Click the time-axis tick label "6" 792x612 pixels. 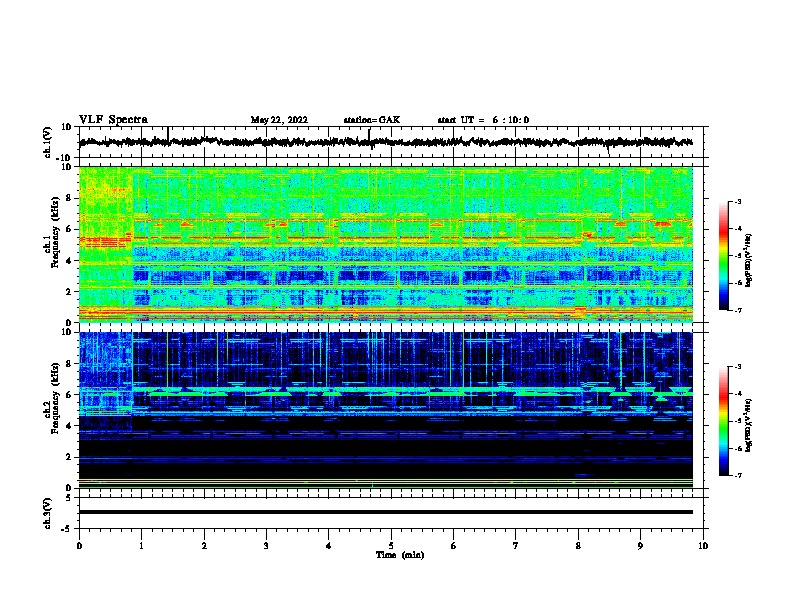[454, 546]
